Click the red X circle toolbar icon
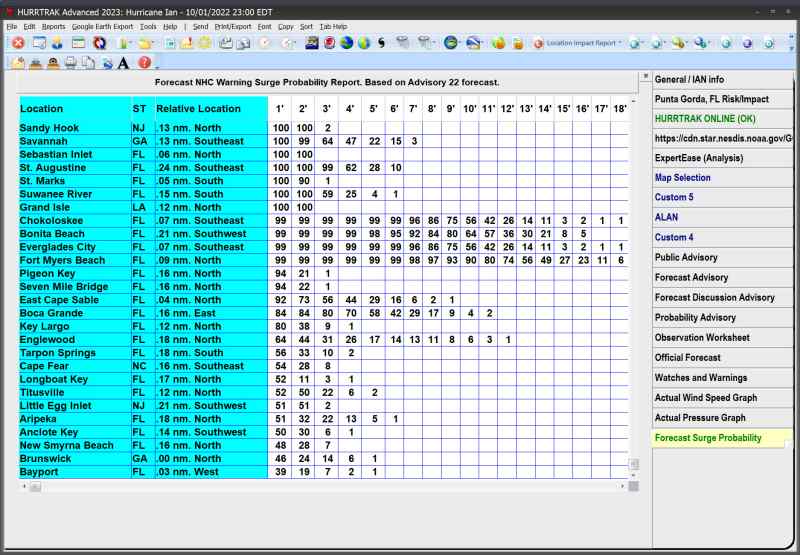The image size is (800, 555). coord(18,43)
